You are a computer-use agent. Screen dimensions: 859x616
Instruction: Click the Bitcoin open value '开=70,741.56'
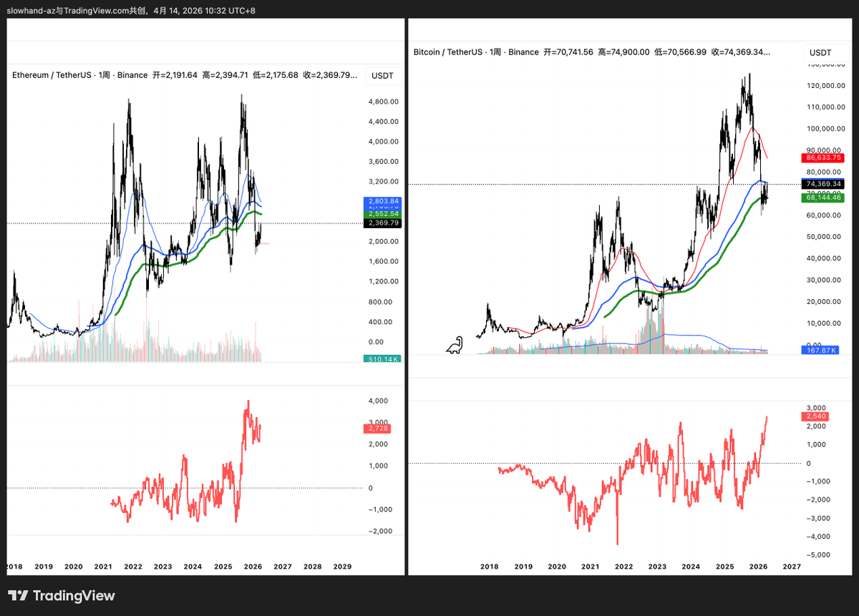[569, 52]
